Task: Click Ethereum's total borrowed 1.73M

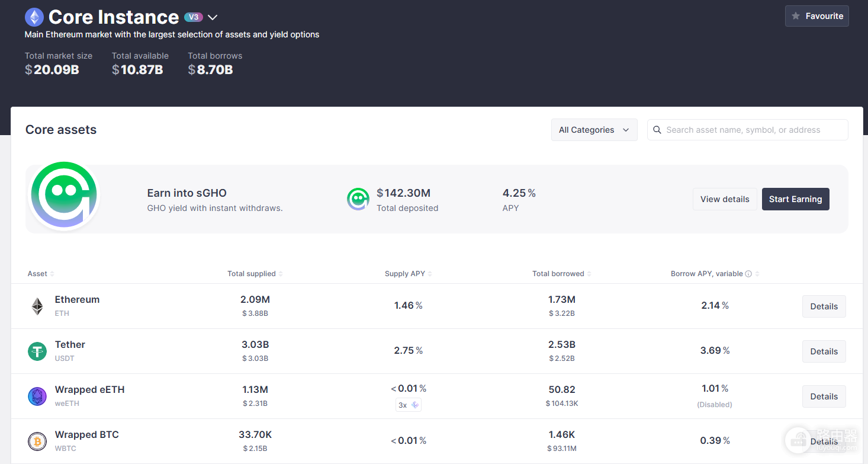Action: (562, 300)
